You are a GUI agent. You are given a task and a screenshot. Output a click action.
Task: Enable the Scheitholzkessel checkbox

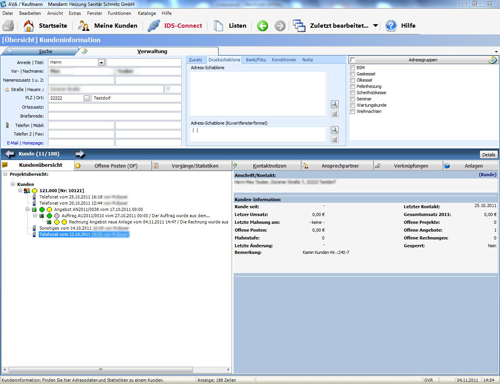pos(352,93)
